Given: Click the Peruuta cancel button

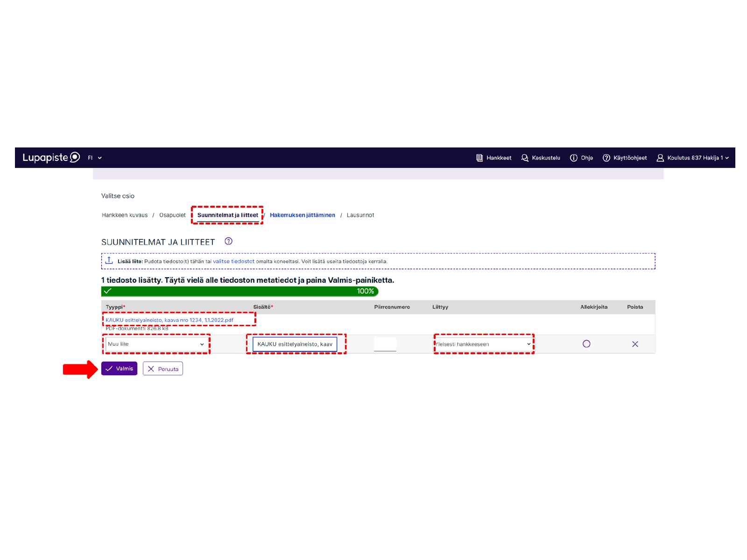Looking at the screenshot, I should coord(163,369).
